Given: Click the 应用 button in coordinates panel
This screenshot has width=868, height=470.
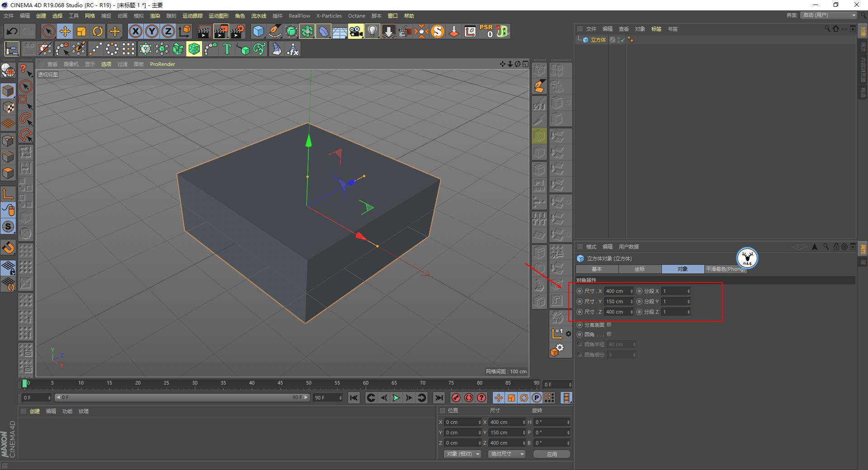Looking at the screenshot, I should 551,454.
